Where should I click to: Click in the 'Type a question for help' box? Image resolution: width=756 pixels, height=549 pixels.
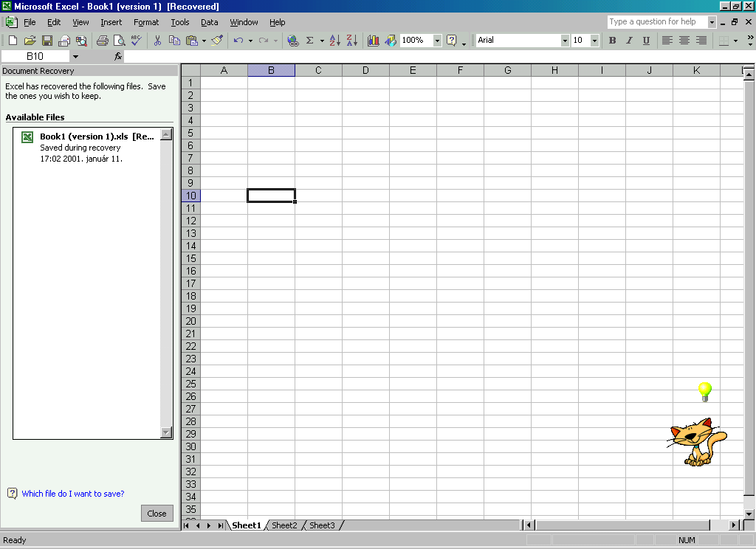pos(656,21)
